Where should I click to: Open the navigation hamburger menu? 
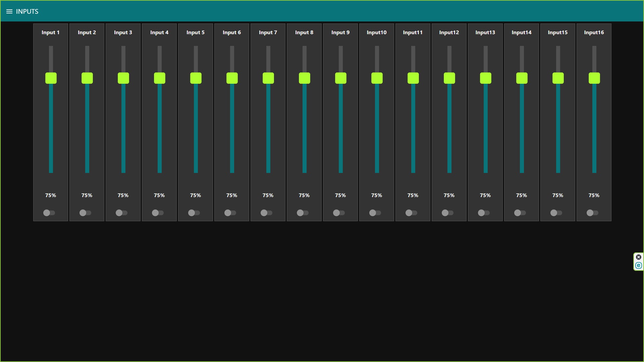tap(10, 11)
